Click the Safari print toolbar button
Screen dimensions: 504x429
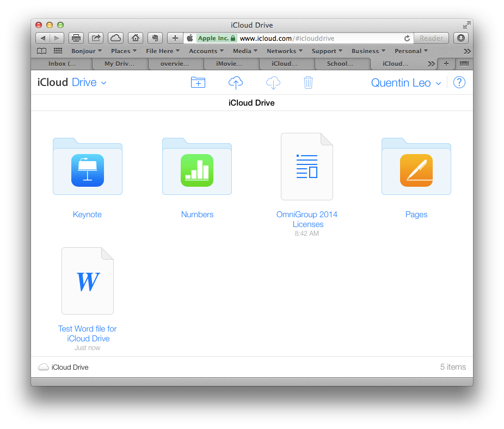point(76,38)
